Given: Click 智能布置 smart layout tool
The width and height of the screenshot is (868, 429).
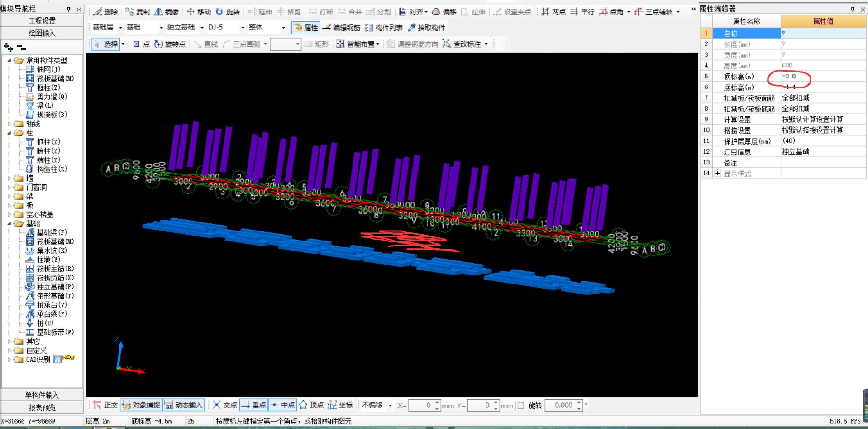Looking at the screenshot, I should (358, 44).
